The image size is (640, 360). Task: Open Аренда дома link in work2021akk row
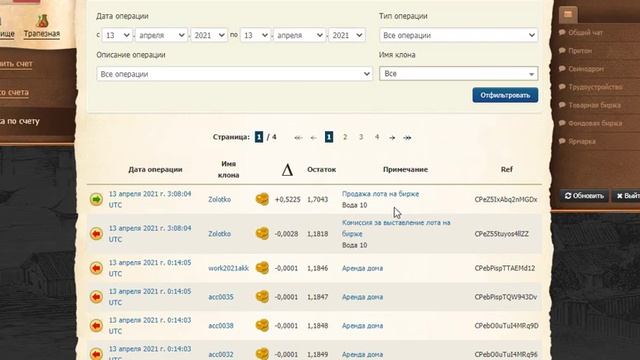pos(362,268)
